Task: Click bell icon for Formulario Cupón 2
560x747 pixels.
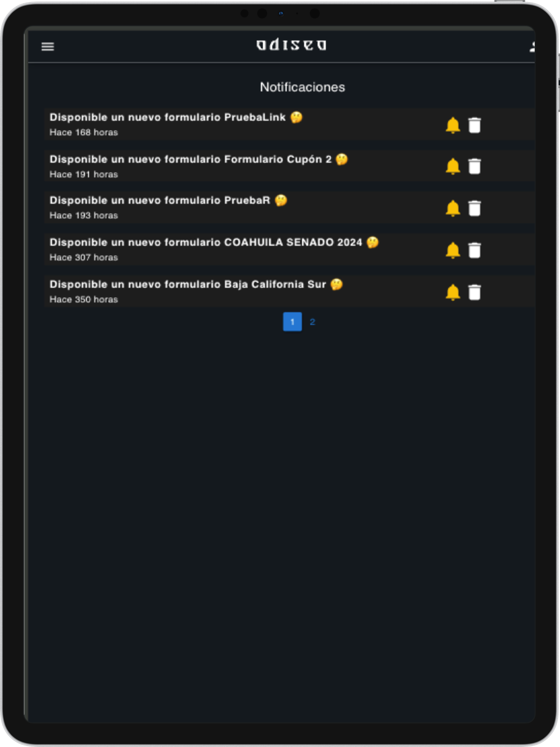Action: [452, 166]
